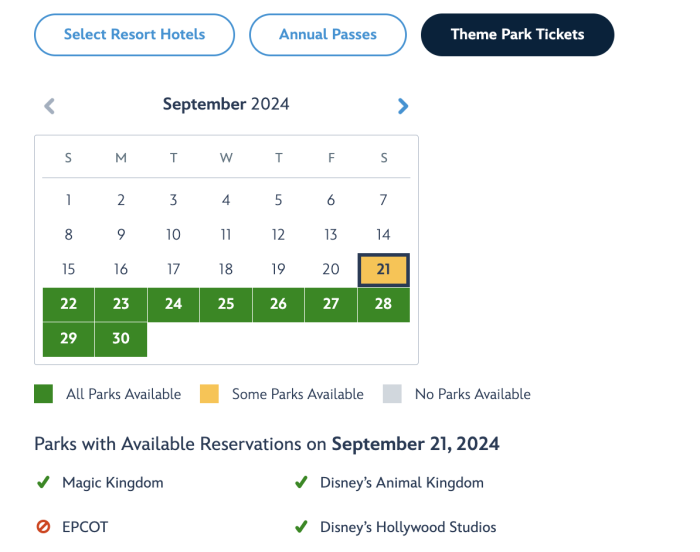Pick September 25 on the calendar
This screenshot has width=700, height=552.
(x=226, y=304)
